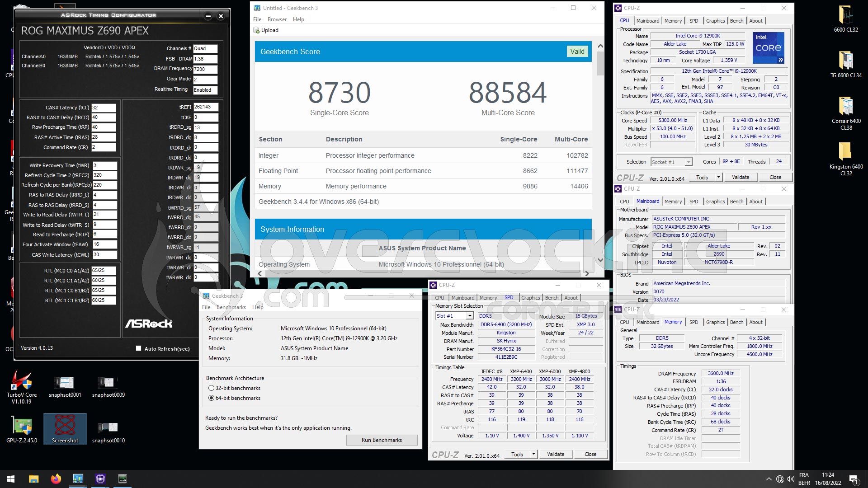Switch to Bench tab in top CPU-Z window
Image resolution: width=868 pixels, height=488 pixels.
736,21
